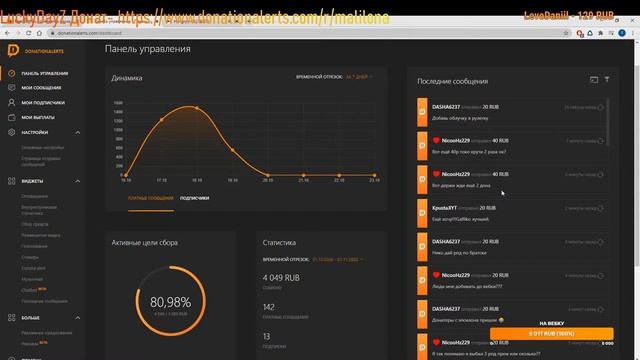Click the browser back arrow
Image resolution: width=640 pixels, height=360 pixels.
pyautogui.click(x=7, y=33)
